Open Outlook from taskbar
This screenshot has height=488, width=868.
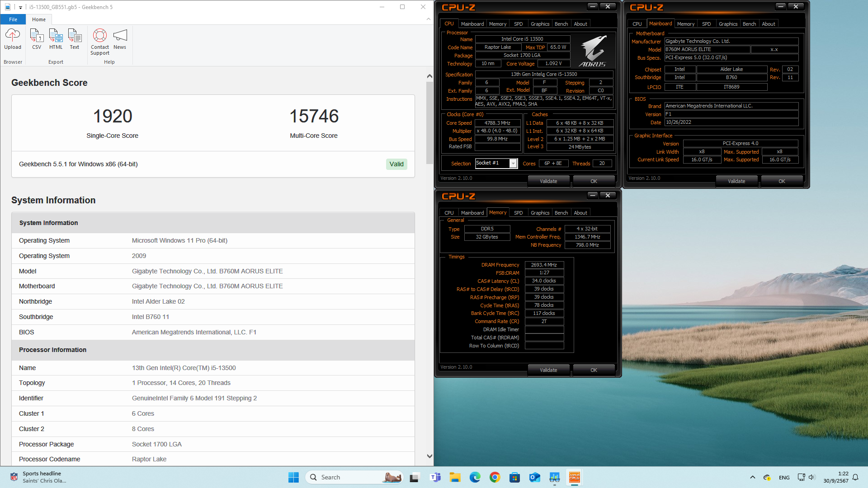point(534,477)
